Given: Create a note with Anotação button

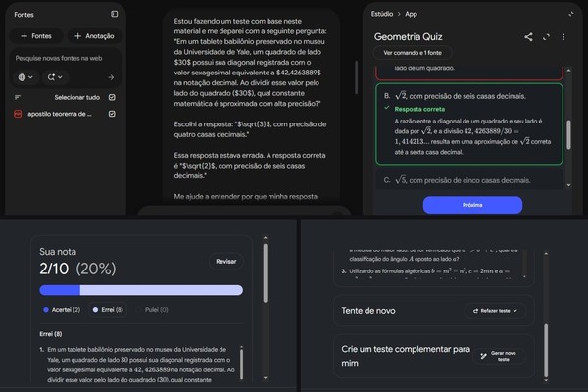Looking at the screenshot, I should [94, 36].
